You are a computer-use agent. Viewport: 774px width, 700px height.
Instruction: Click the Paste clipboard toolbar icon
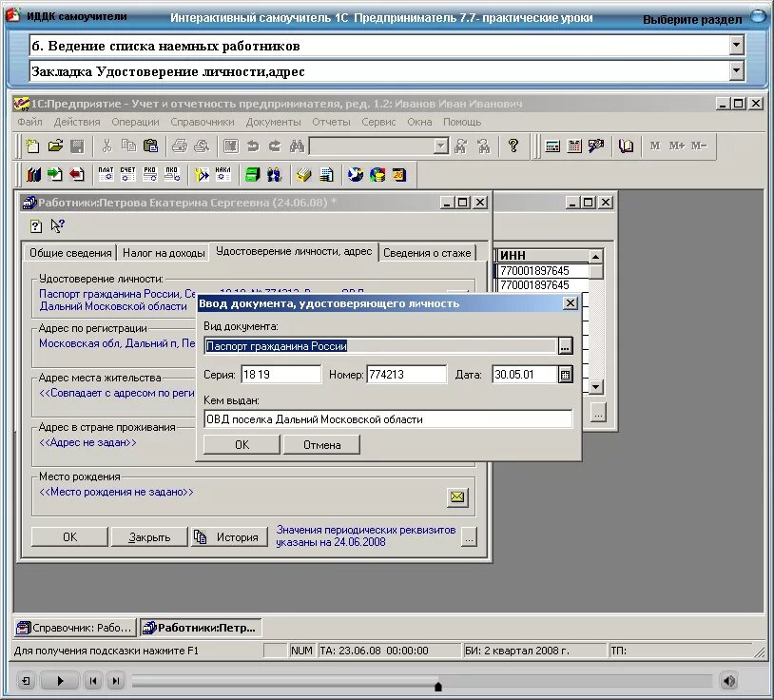(150, 146)
